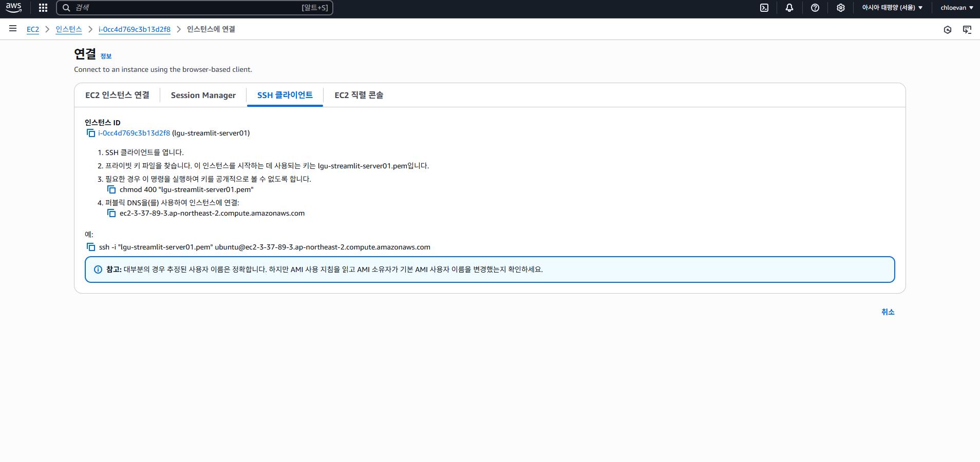Select the SSH 클라이언트 tab

click(285, 95)
